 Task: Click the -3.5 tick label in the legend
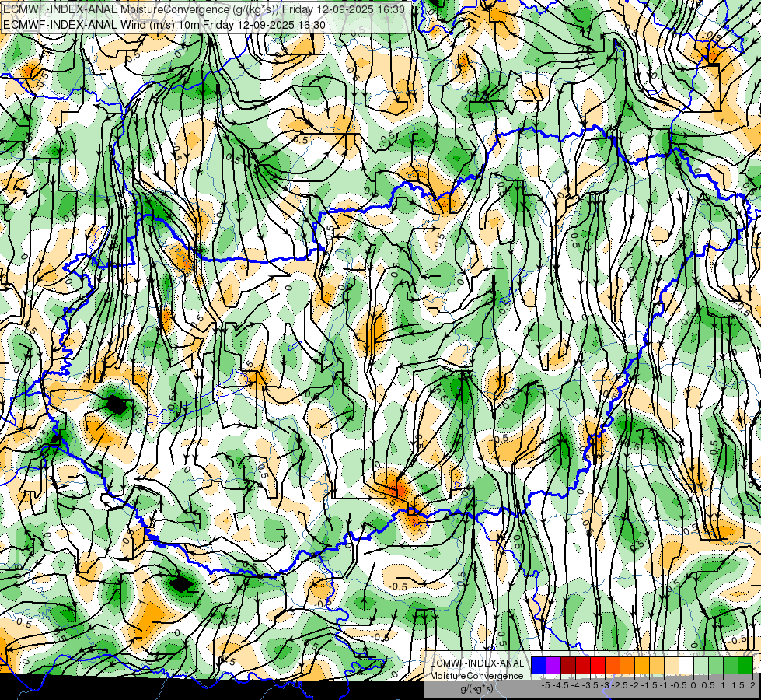[591, 685]
